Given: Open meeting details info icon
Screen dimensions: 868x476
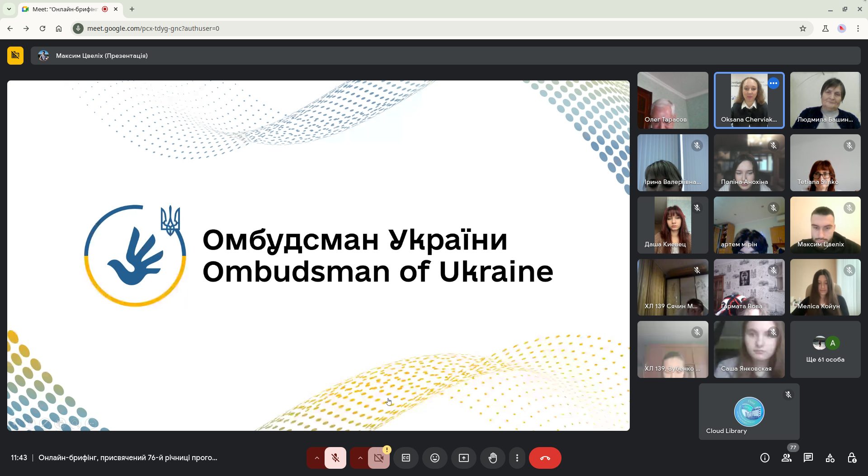Looking at the screenshot, I should click(x=764, y=458).
